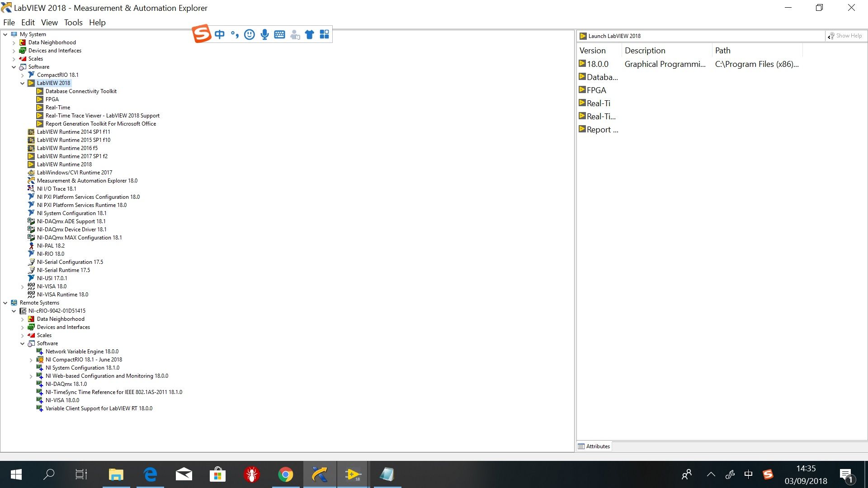Screen dimensions: 868x488
Task: Open Google Chrome from the taskbar
Action: pos(285,474)
